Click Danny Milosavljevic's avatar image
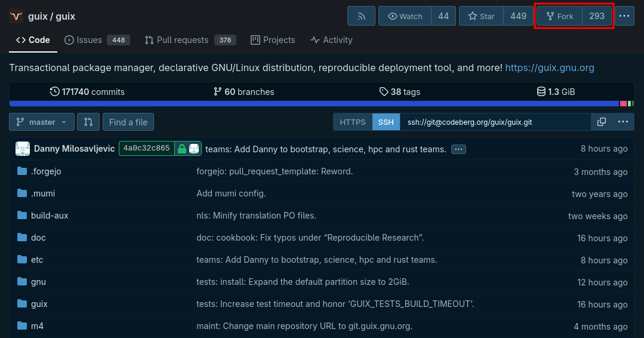This screenshot has width=644, height=338. tap(23, 149)
